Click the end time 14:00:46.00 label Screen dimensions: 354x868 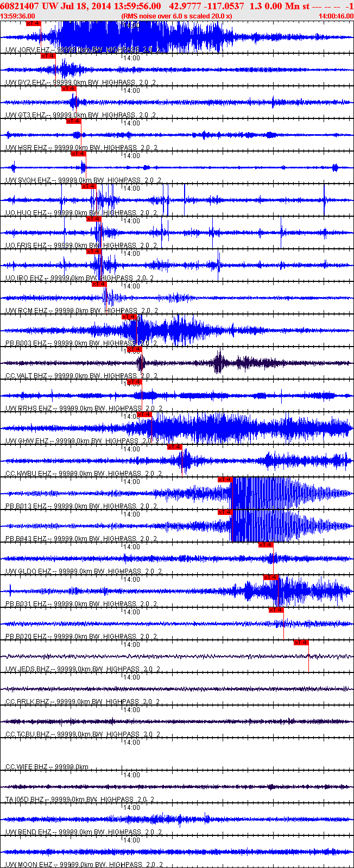click(x=337, y=16)
